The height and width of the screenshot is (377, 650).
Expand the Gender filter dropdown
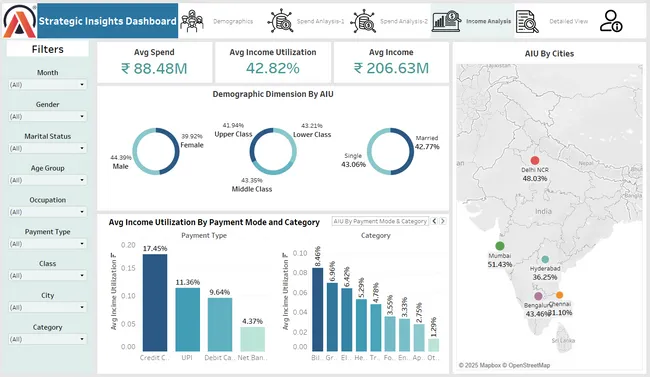tap(48, 117)
